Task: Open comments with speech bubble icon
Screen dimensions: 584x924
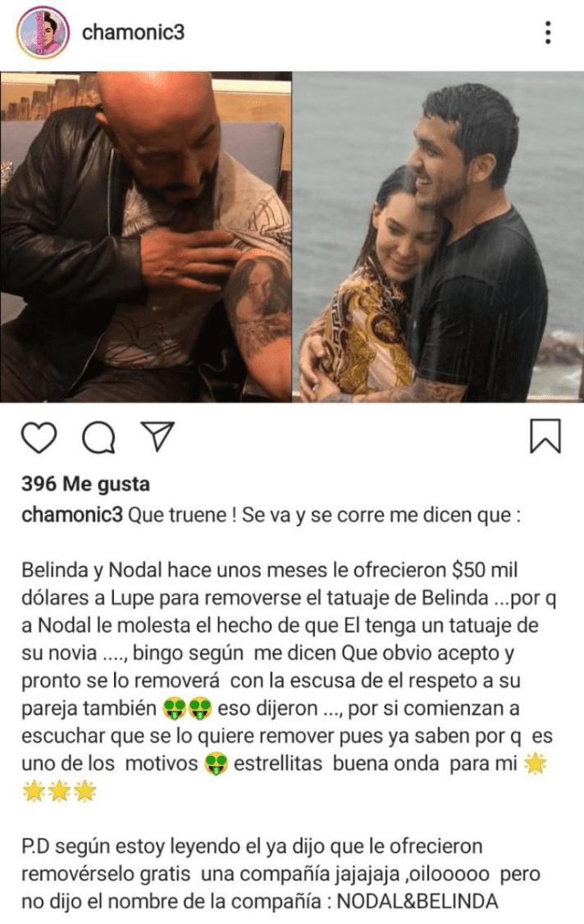Action: click(x=98, y=437)
